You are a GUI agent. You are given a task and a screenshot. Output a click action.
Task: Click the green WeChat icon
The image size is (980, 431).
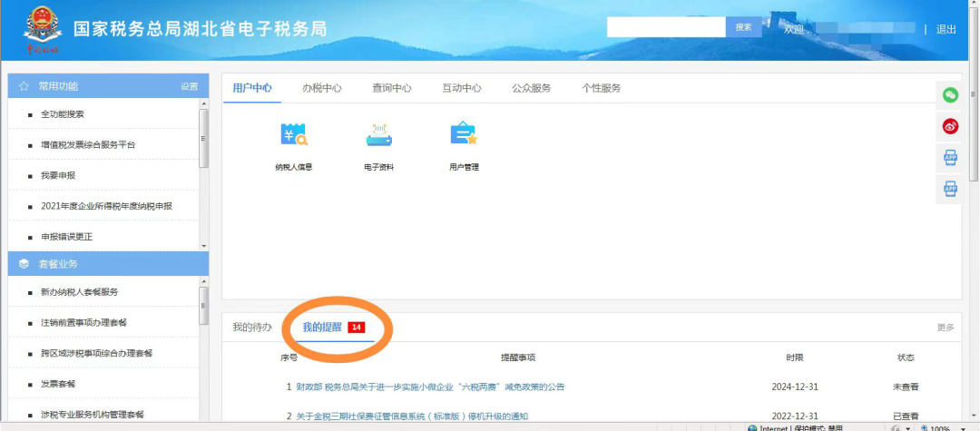pos(950,95)
